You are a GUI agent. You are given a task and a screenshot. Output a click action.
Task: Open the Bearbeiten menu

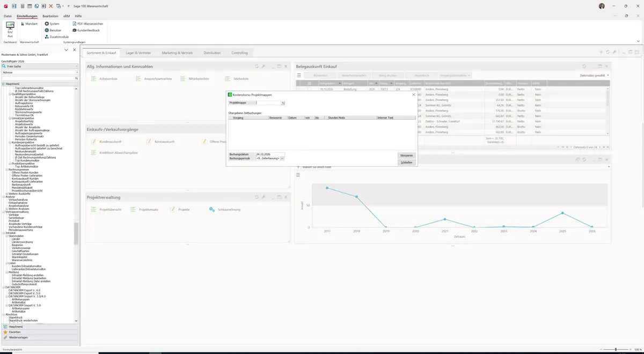click(50, 16)
